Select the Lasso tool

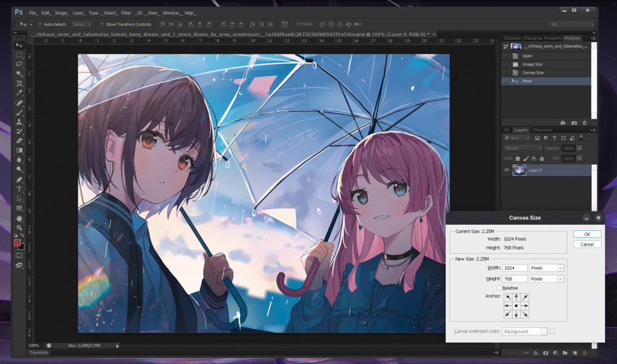pos(19,64)
